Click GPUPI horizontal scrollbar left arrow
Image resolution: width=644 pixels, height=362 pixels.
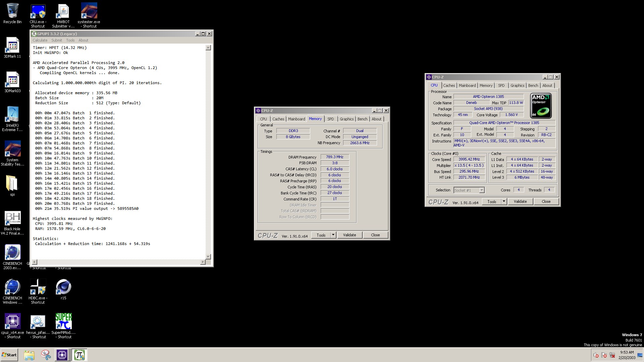(35, 262)
